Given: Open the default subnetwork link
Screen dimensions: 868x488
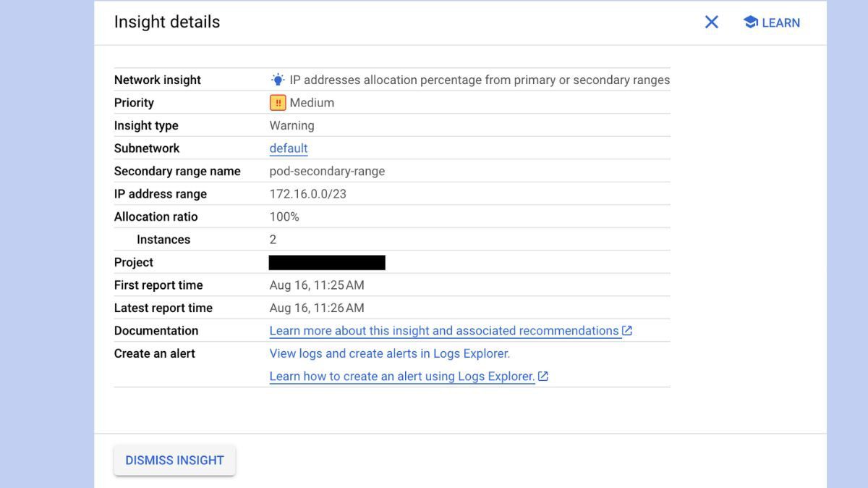Looking at the screenshot, I should [x=289, y=148].
